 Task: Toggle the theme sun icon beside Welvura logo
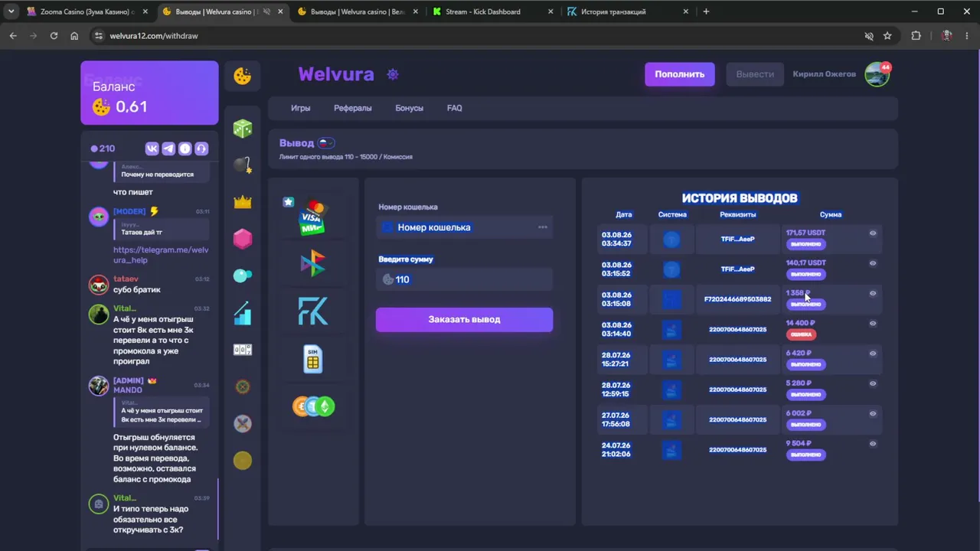click(393, 74)
